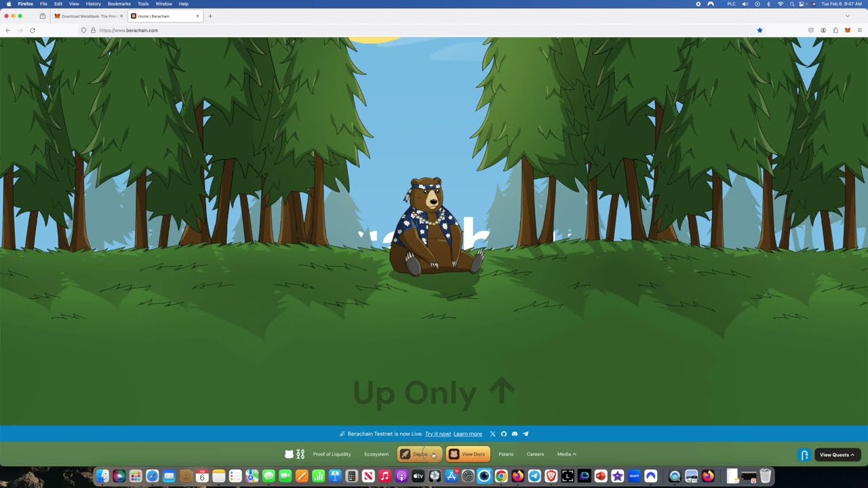Screen dimensions: 868x488
Task: Bookmark star icon in address bar
Action: point(759,30)
